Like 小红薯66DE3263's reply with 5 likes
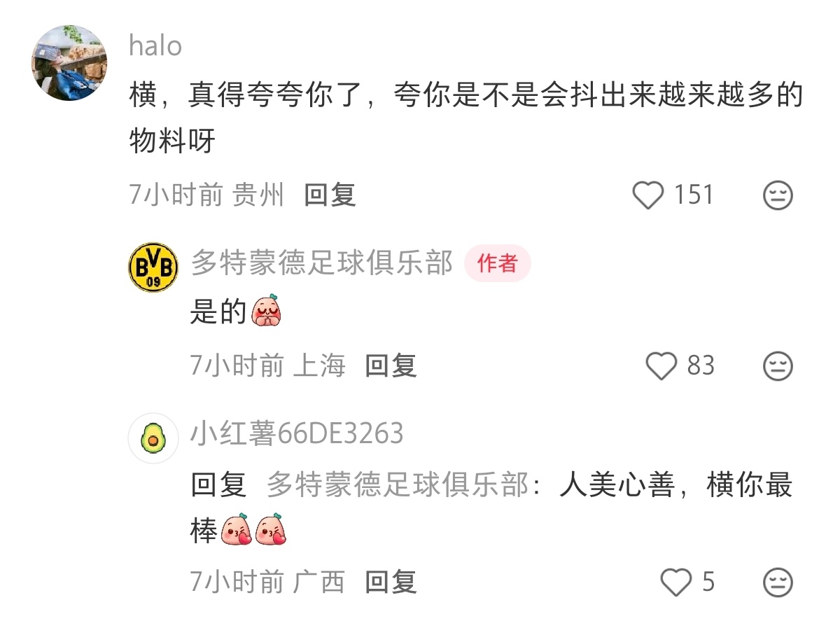This screenshot has height=635, width=840. pos(676,582)
